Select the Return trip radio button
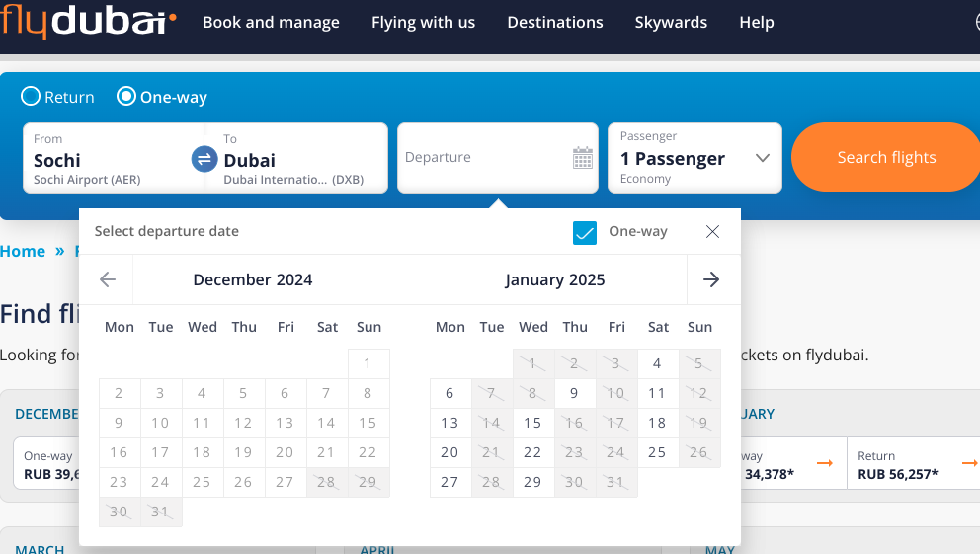Screen dimensions: 980x554 pos(31,96)
